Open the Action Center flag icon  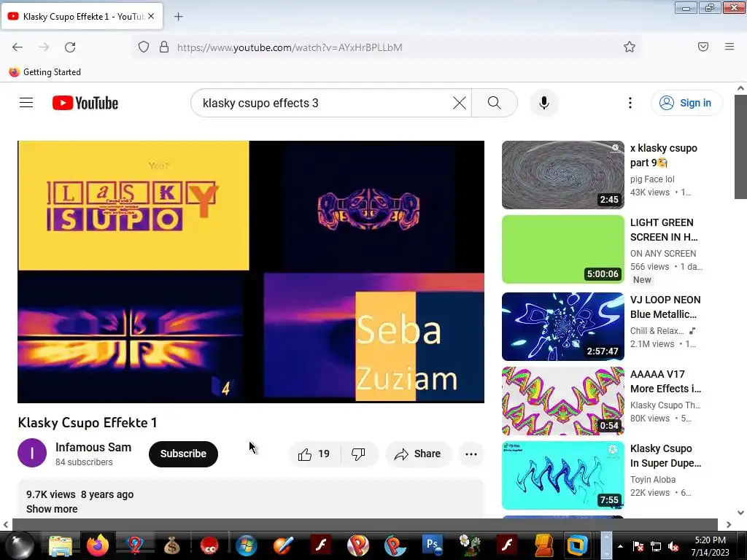[638, 546]
